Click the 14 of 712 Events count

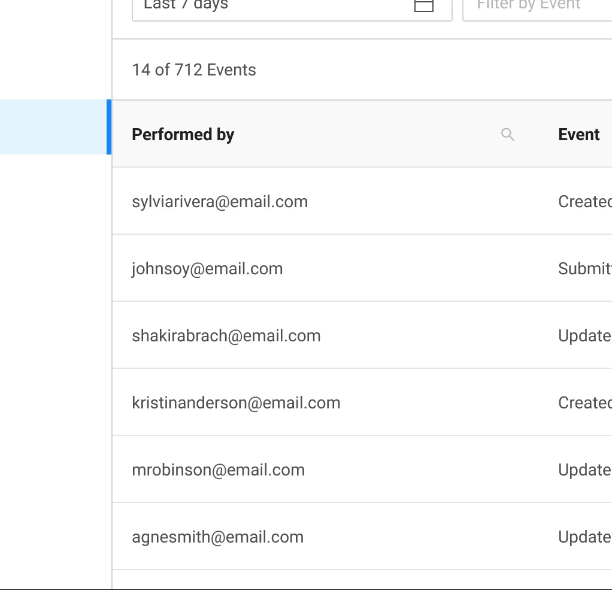[194, 70]
